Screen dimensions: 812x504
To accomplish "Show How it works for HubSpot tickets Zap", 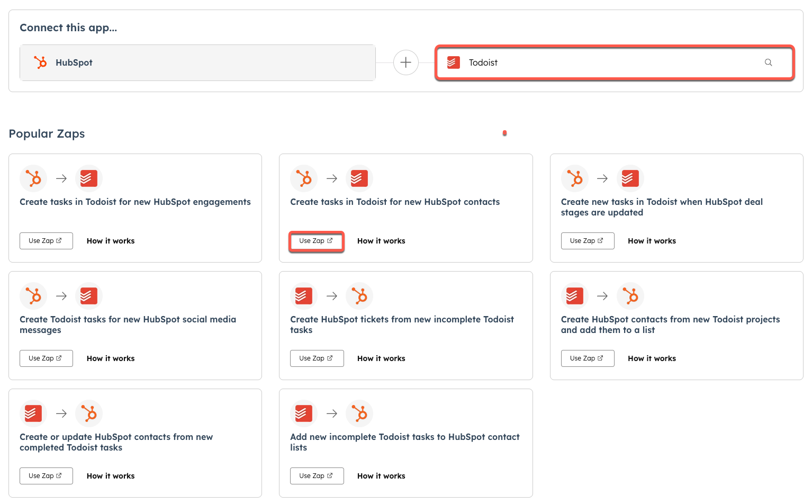I will point(381,358).
